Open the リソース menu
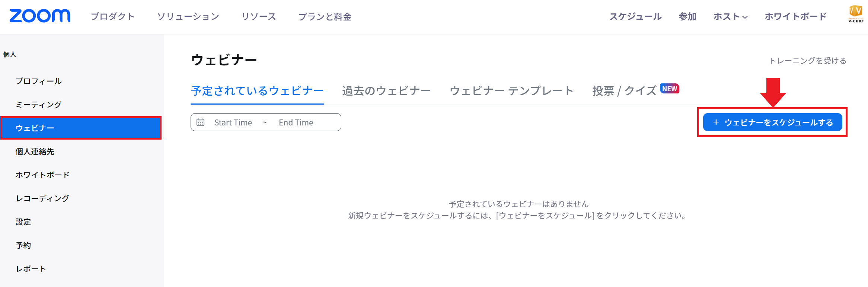Screen dimensions: 868x287 259,17
